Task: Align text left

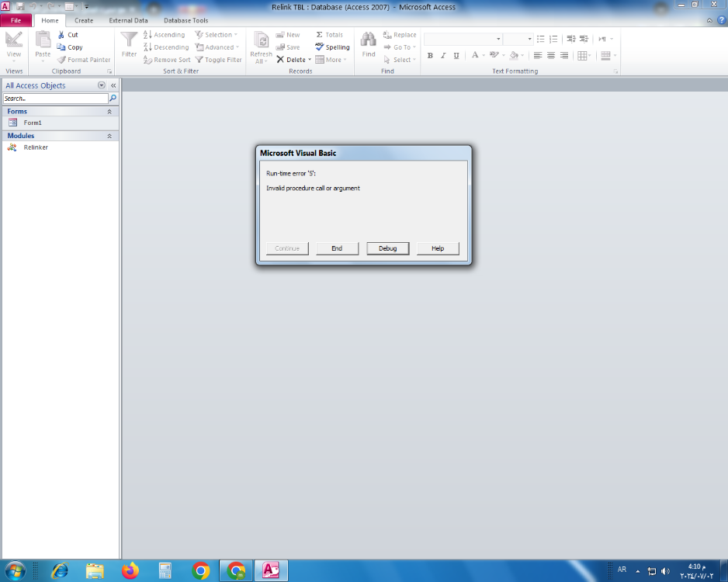Action: click(538, 56)
